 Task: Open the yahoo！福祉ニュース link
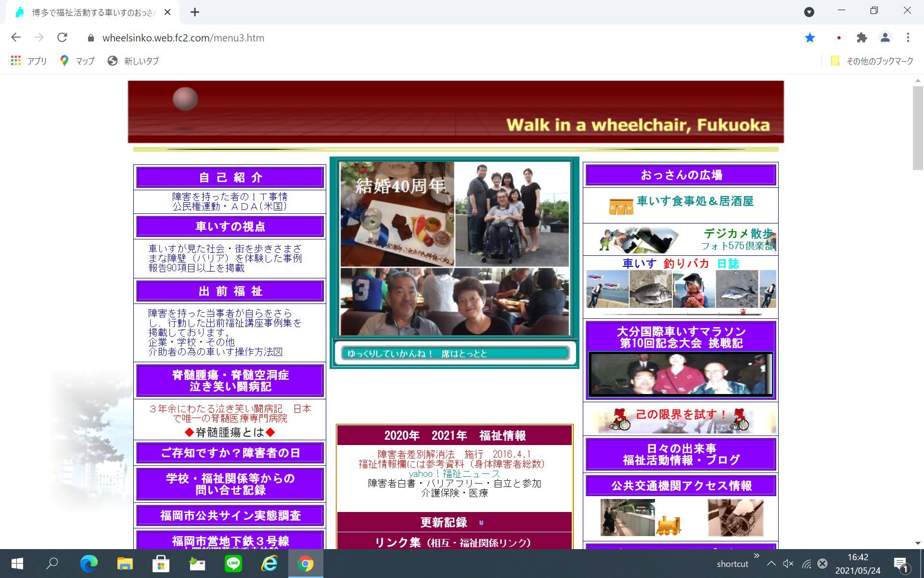tap(453, 474)
